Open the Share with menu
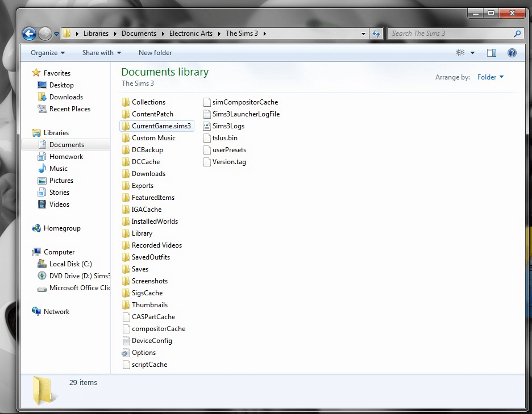Viewport: 532px width, 414px height. click(x=101, y=53)
